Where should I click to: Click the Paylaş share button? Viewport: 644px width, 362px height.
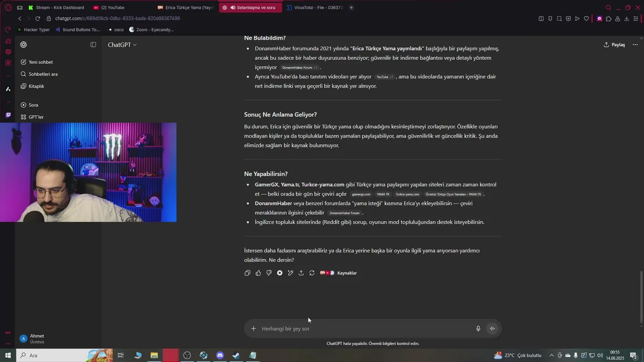pos(614,45)
